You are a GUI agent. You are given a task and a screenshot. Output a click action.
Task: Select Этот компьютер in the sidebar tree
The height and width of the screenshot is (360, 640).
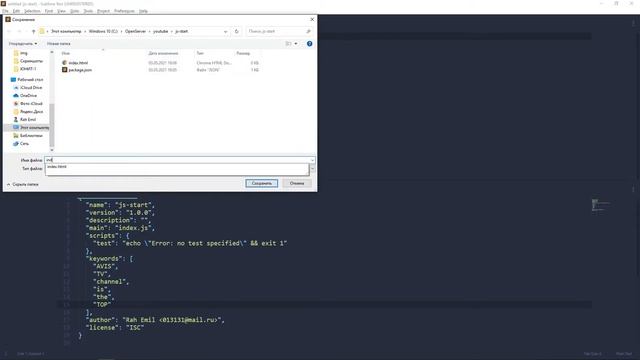(x=34, y=128)
